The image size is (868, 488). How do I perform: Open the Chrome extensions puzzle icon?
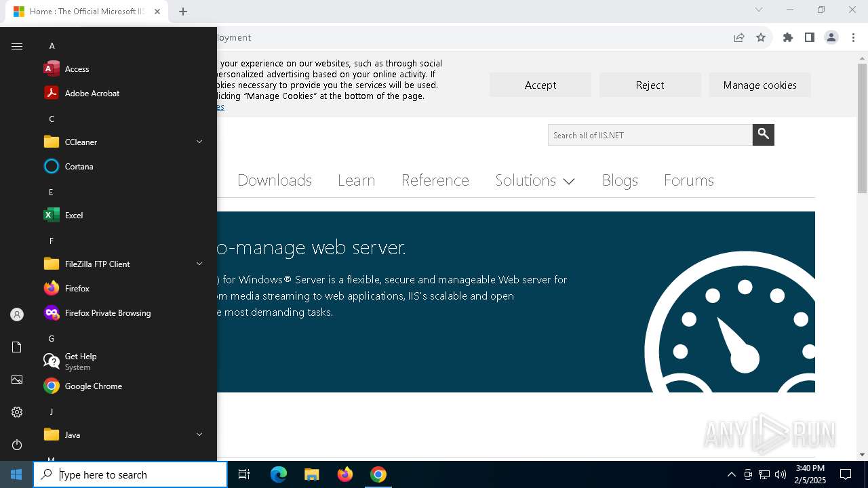click(x=787, y=37)
